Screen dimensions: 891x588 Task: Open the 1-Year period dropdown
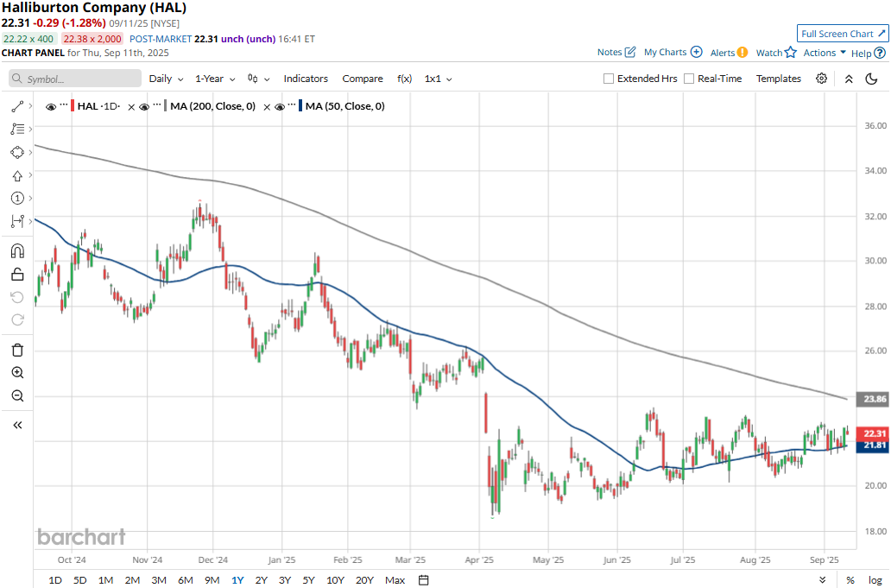(x=215, y=79)
